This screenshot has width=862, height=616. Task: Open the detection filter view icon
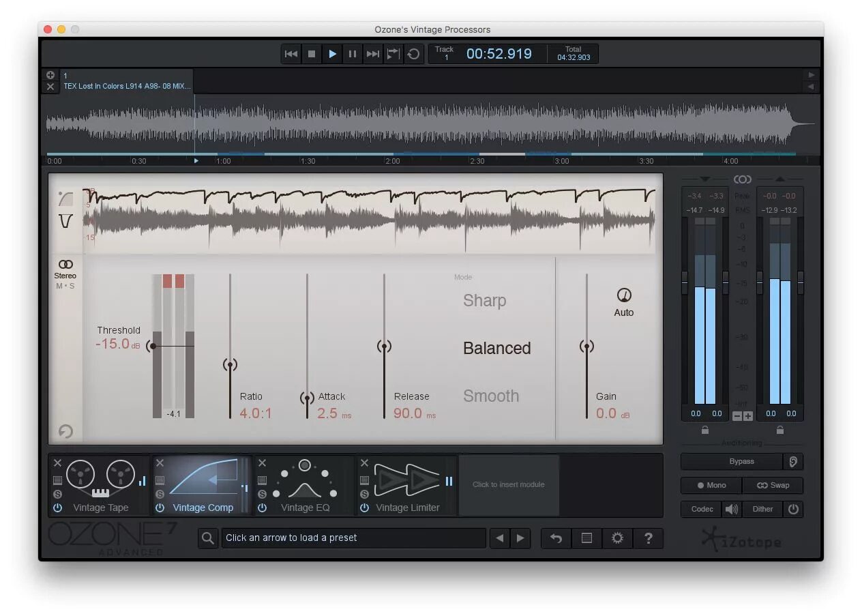(x=65, y=221)
